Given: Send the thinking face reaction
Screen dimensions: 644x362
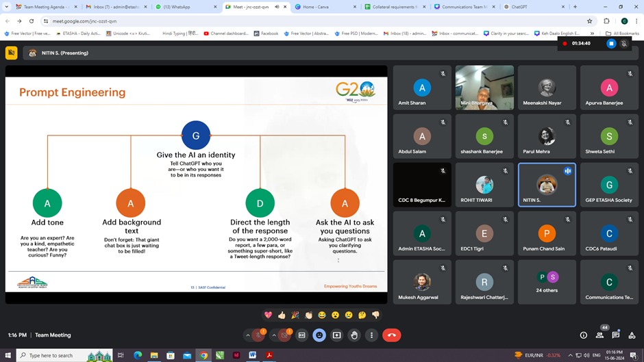Looking at the screenshot, I should coord(362,315).
